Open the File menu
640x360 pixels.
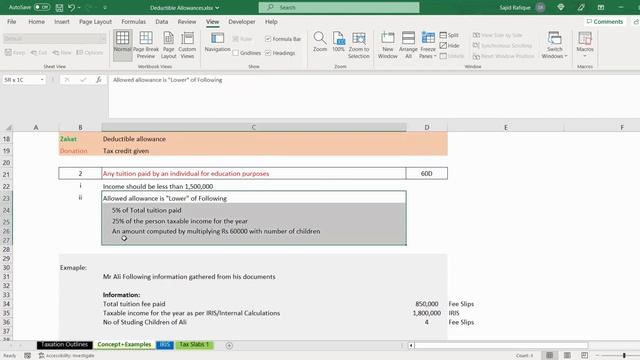coord(11,22)
